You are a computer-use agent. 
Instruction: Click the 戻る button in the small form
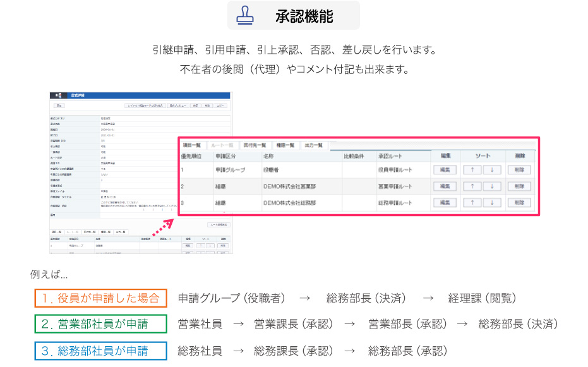point(59,105)
